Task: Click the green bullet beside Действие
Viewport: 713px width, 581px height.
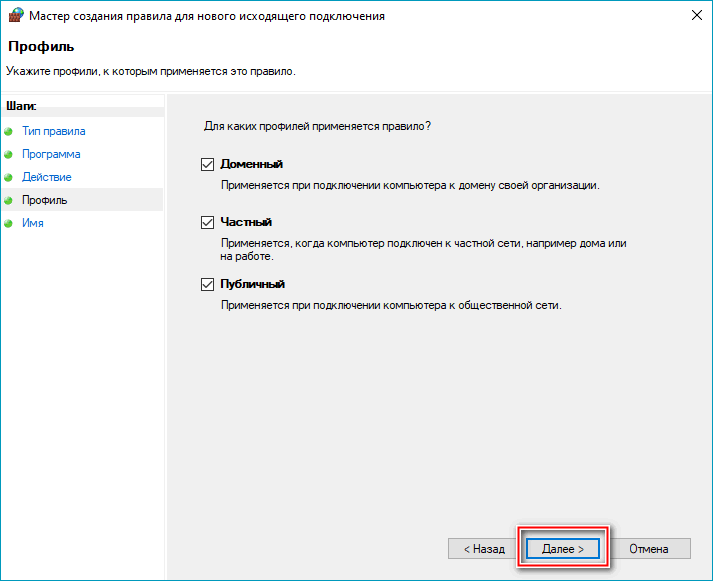Action: (9, 178)
